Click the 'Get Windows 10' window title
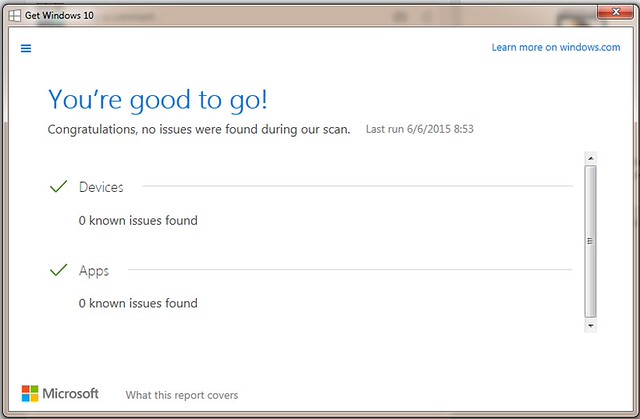Image resolution: width=640 pixels, height=419 pixels. (59, 16)
